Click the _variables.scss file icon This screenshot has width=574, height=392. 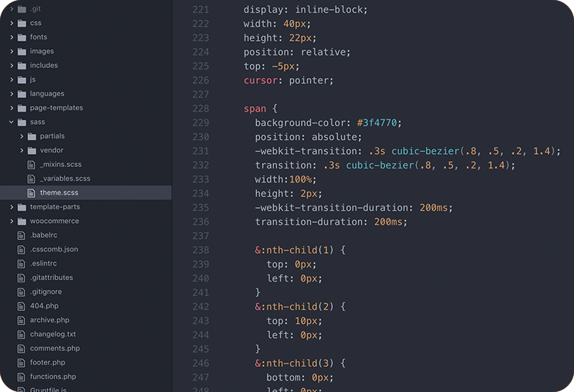point(32,179)
